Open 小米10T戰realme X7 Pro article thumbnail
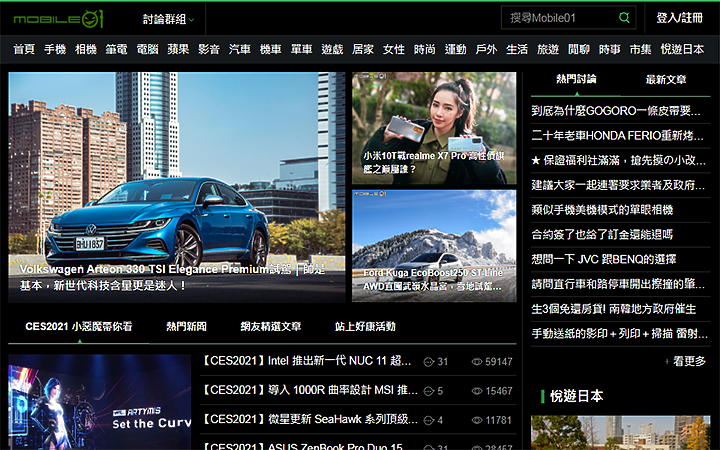Screen dimensions: 720x450 434,129
